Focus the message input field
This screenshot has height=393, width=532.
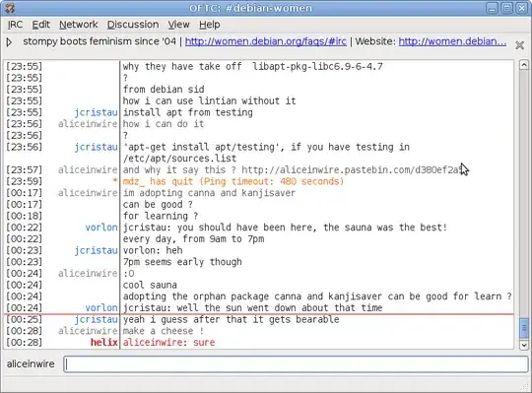point(296,364)
